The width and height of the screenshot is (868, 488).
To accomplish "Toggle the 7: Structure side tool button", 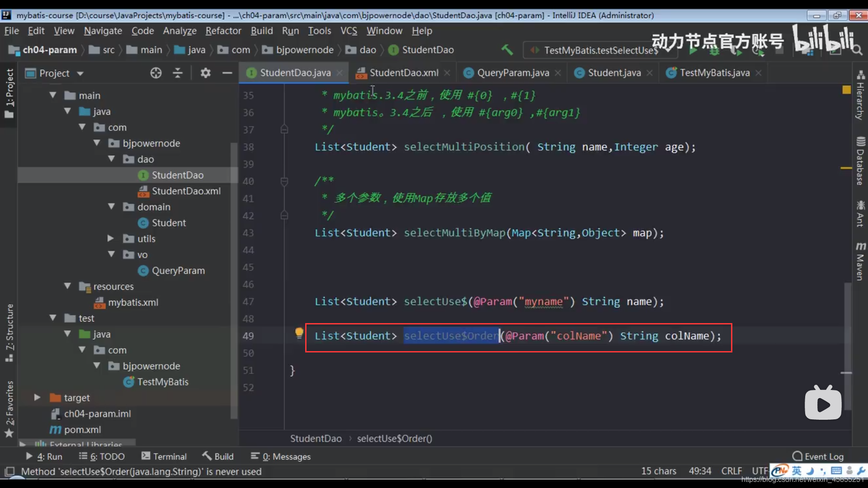I will (x=9, y=333).
